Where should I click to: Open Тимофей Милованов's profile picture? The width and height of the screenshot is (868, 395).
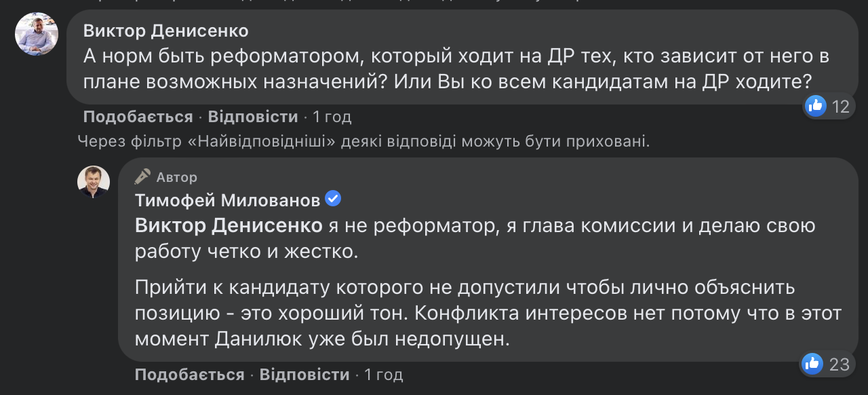point(94,181)
